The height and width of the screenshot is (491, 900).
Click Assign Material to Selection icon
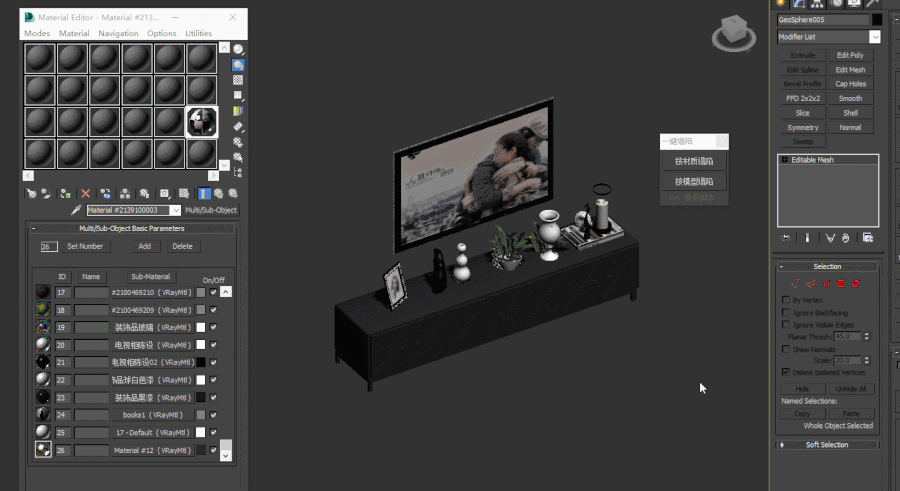[x=65, y=194]
